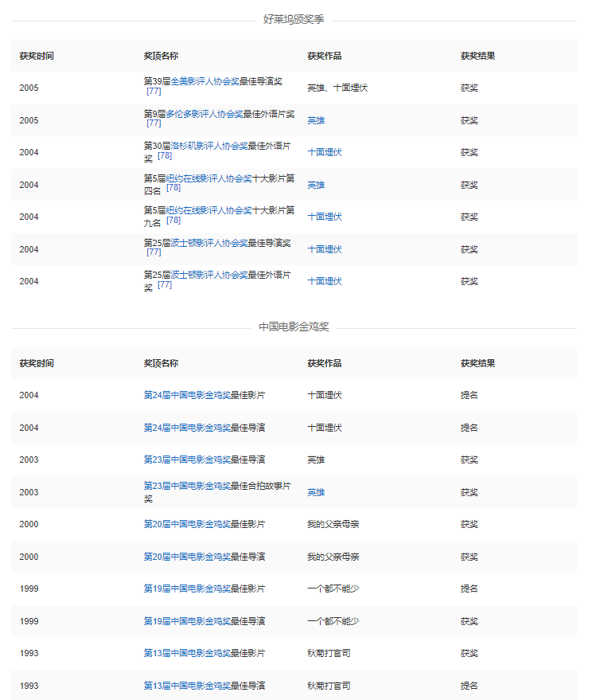
Task: Click 英雄 link in the 多伦多影评人协会奖 row
Action: [316, 121]
